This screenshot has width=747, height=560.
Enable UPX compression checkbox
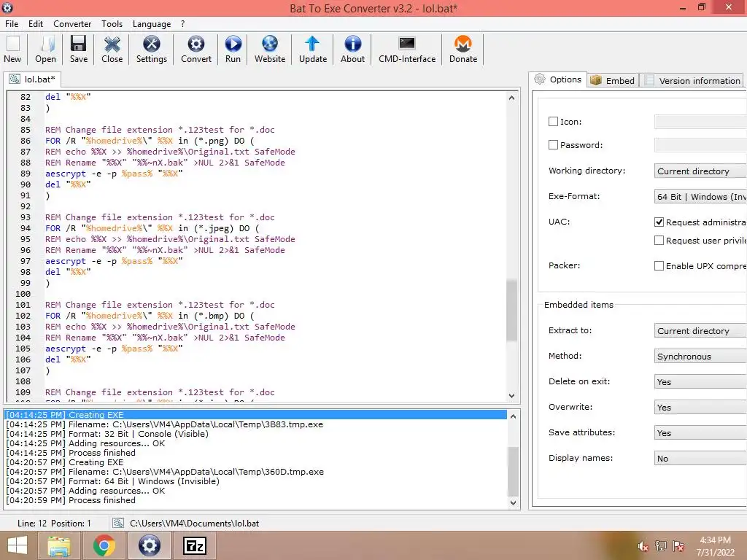click(x=659, y=265)
